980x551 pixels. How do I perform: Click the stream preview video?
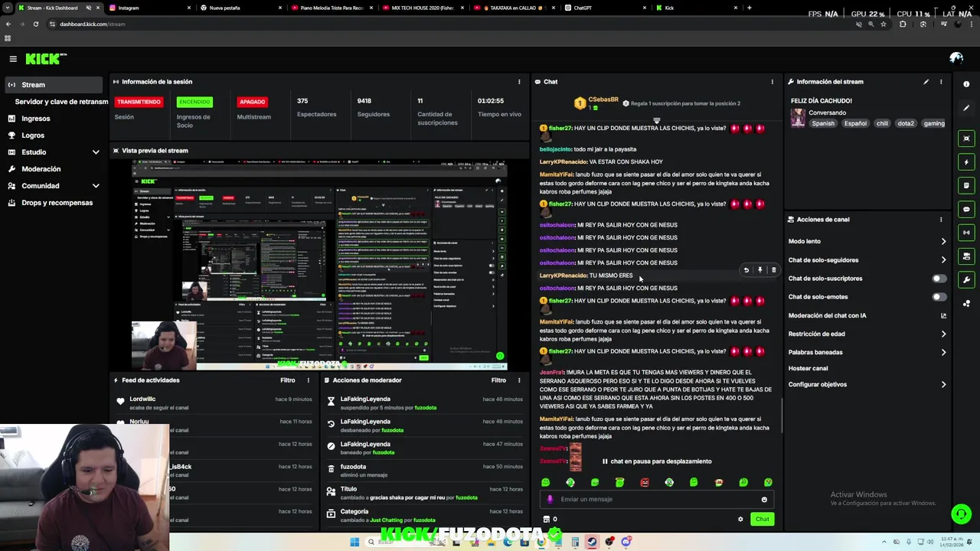click(x=318, y=264)
